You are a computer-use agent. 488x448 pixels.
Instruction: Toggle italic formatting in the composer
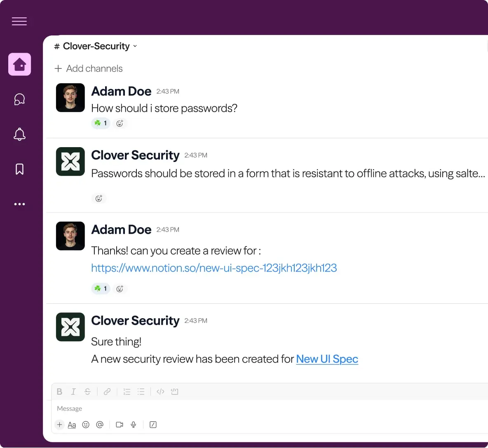tap(73, 392)
